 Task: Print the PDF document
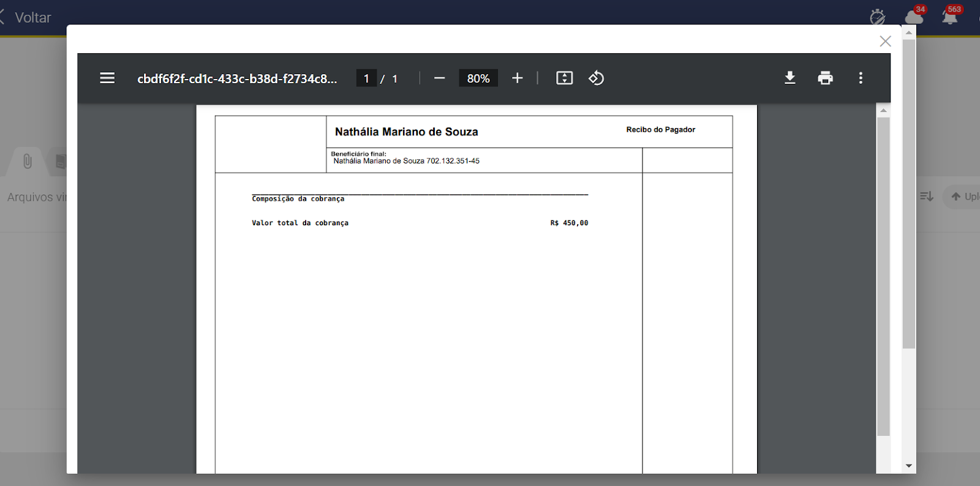825,78
